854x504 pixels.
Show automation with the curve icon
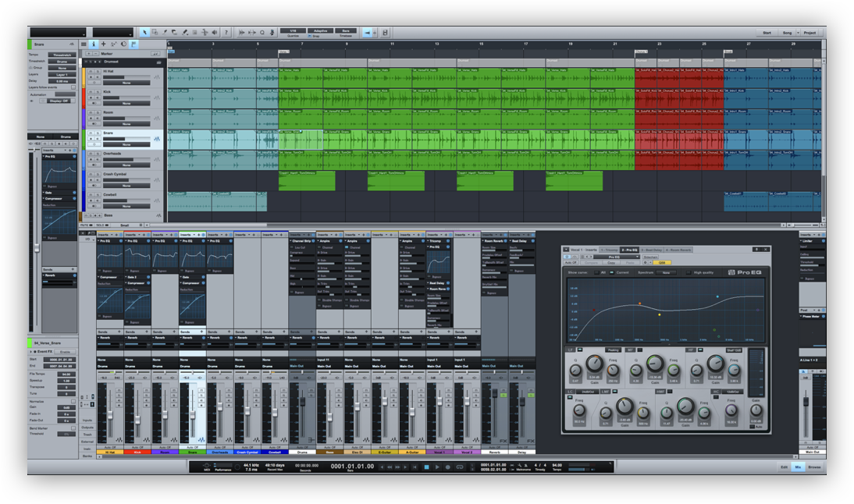pyautogui.click(x=114, y=44)
